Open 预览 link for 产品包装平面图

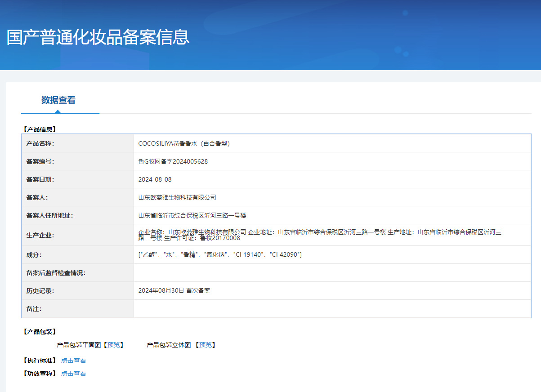(114, 345)
